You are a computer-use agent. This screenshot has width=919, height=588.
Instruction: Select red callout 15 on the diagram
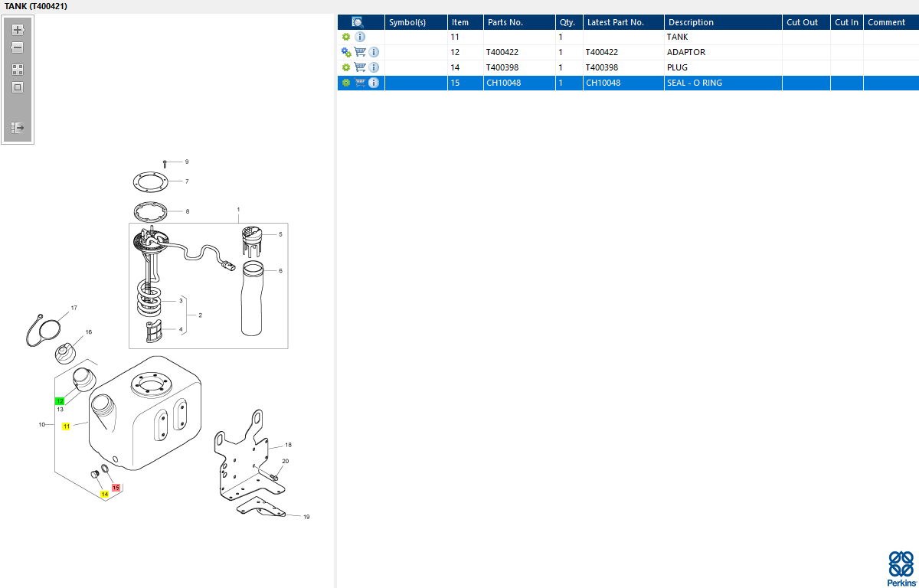(x=116, y=488)
